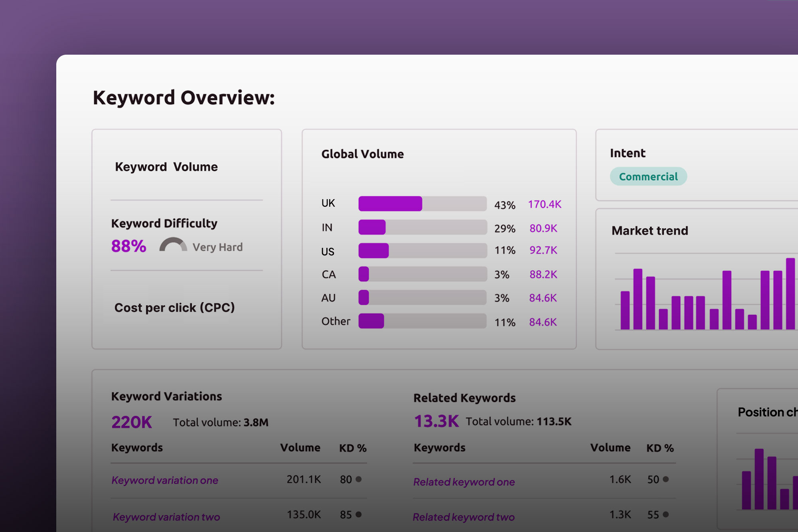Image resolution: width=798 pixels, height=532 pixels.
Task: Click the Volume header in Keyword Variations
Action: coord(300,448)
